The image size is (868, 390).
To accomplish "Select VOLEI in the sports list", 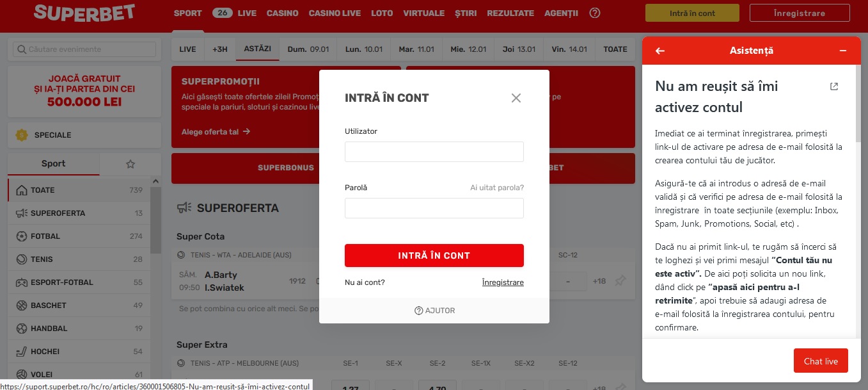I will click(x=79, y=375).
